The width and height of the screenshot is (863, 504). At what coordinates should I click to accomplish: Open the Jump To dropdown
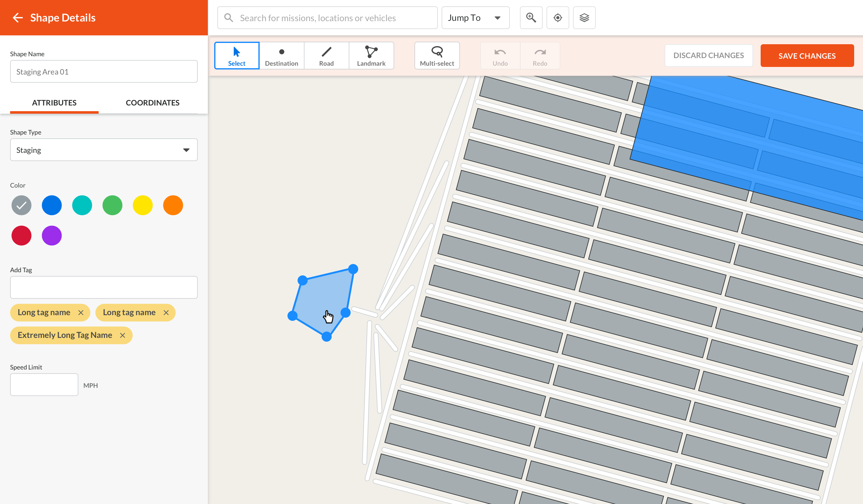pyautogui.click(x=475, y=18)
